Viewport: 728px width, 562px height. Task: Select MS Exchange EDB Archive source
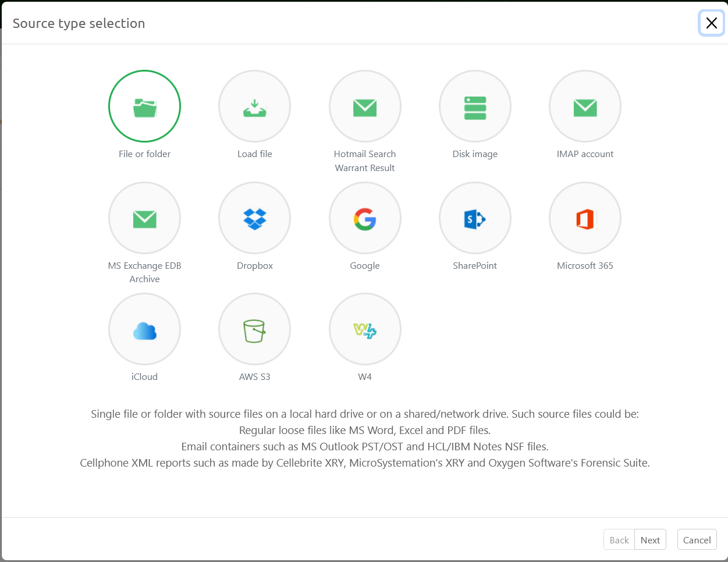click(x=144, y=218)
